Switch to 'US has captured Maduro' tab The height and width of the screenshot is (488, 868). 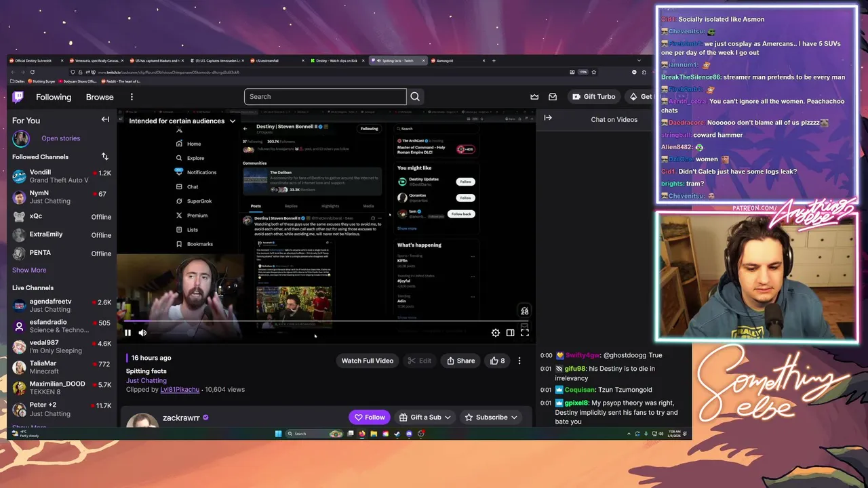point(155,60)
